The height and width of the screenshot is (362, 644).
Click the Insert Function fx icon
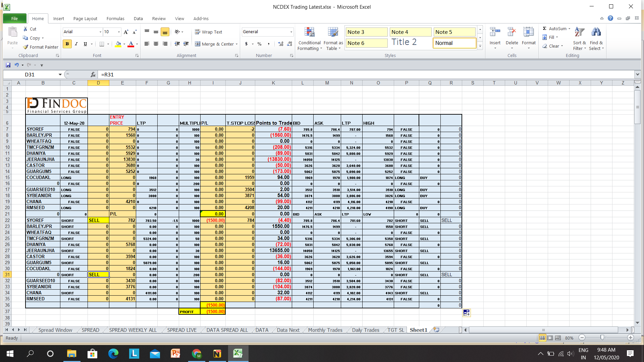coord(93,75)
